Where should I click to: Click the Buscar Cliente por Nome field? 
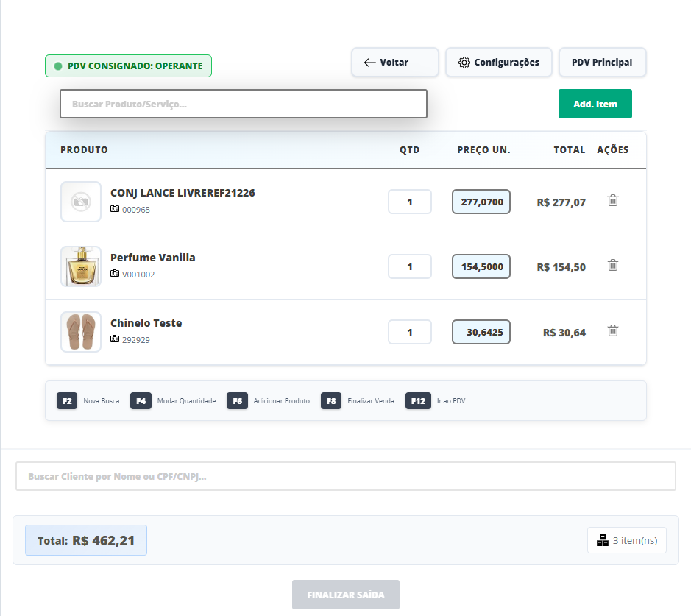pyautogui.click(x=345, y=476)
